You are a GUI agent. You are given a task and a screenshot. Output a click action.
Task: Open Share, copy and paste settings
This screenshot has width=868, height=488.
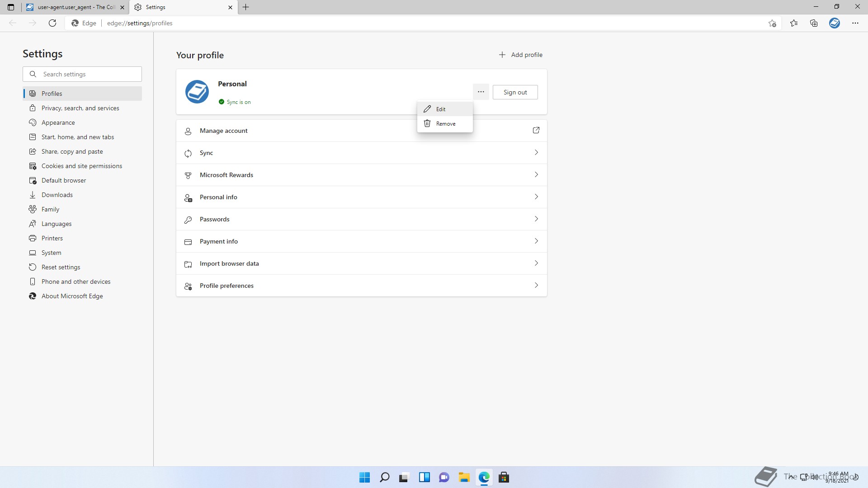click(82, 151)
